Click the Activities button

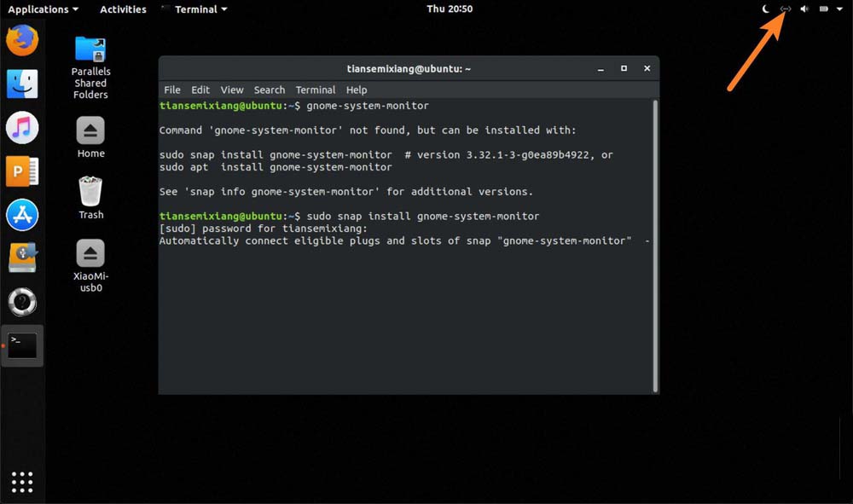click(x=123, y=9)
